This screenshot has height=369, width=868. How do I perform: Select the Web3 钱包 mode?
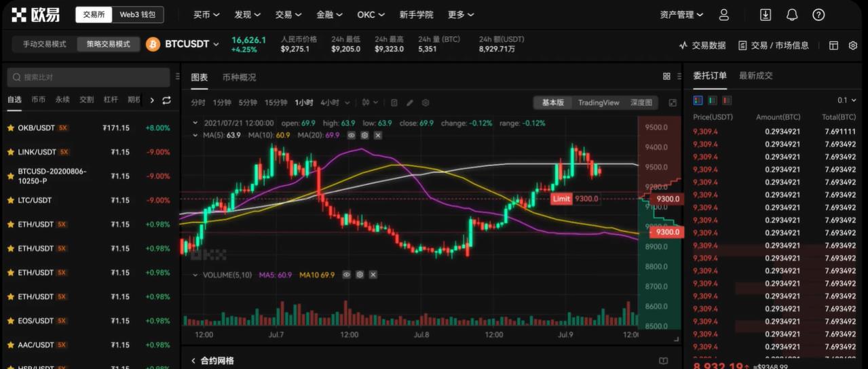pyautogui.click(x=137, y=14)
